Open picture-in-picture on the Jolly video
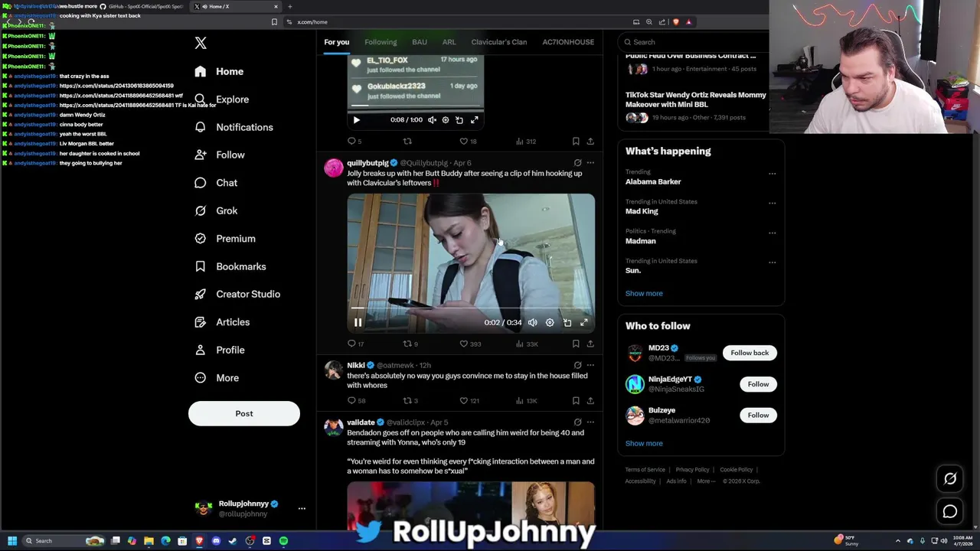Screen dimensions: 980x551 [x=567, y=322]
